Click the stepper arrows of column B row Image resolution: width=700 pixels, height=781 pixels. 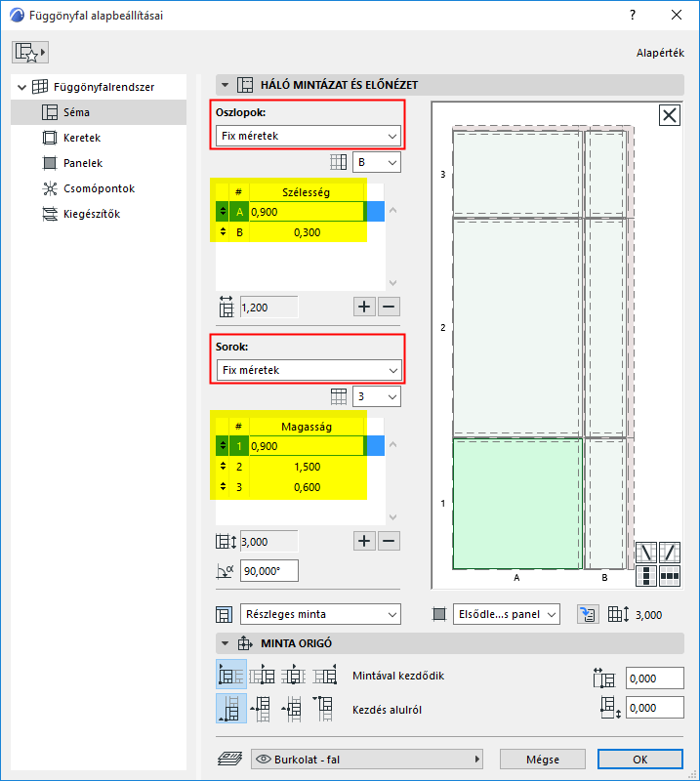tap(223, 232)
